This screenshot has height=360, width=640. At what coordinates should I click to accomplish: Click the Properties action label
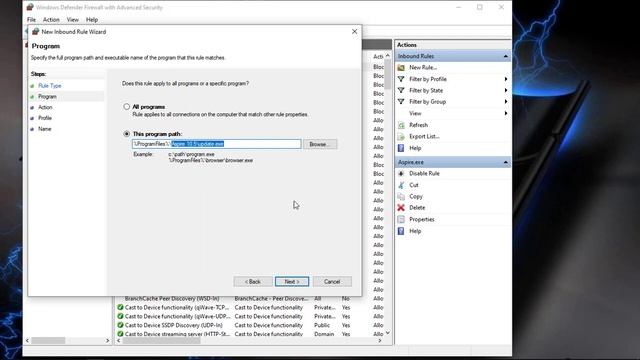(422, 219)
